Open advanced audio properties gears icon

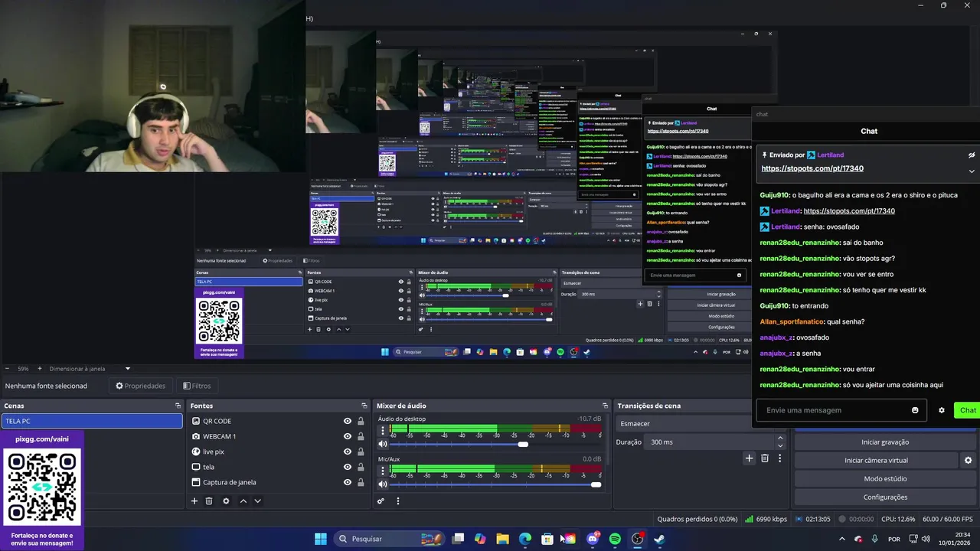coord(381,501)
